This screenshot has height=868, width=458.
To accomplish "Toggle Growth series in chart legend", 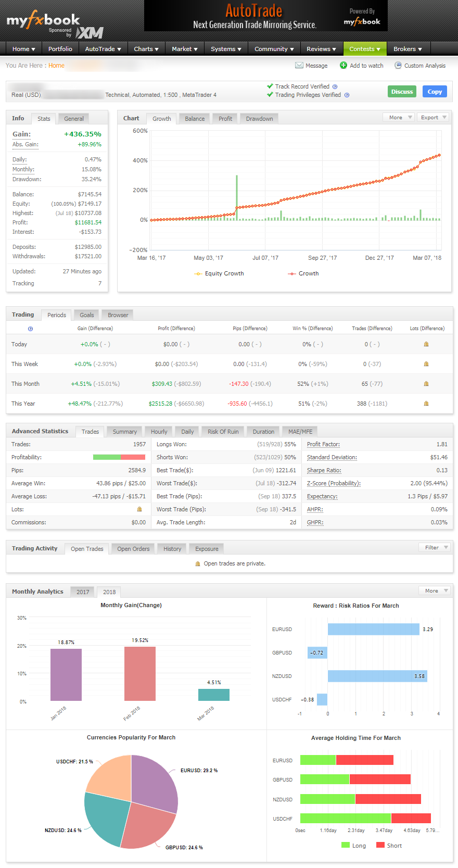I will [303, 274].
